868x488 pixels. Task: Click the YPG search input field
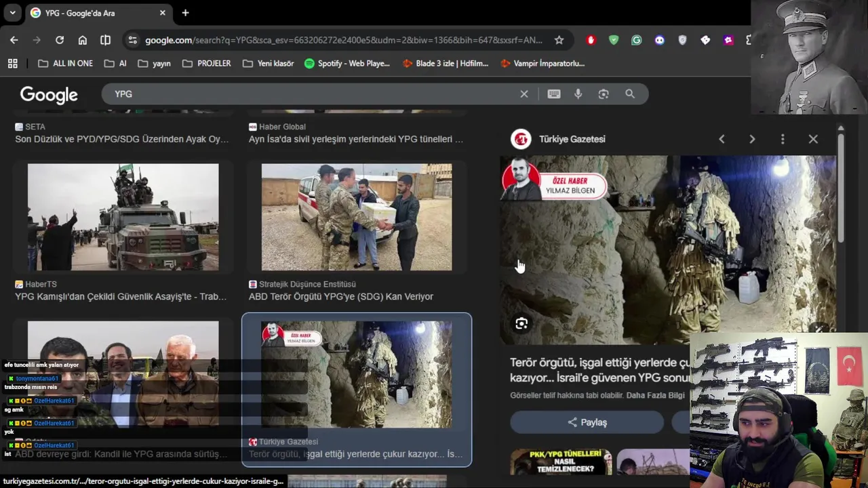pos(312,94)
